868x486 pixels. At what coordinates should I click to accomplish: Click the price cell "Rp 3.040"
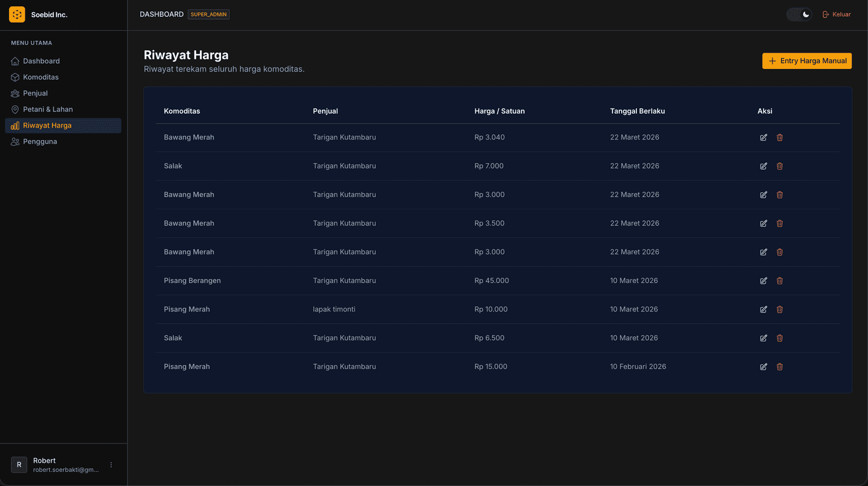(x=489, y=137)
